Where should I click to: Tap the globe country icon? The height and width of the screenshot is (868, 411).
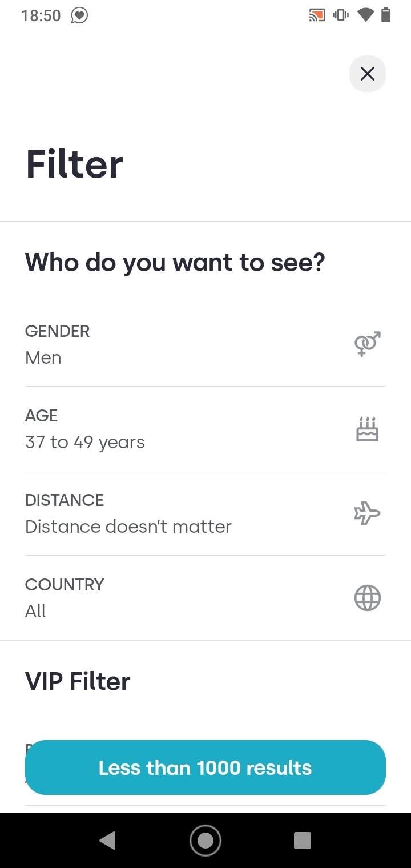[367, 598]
